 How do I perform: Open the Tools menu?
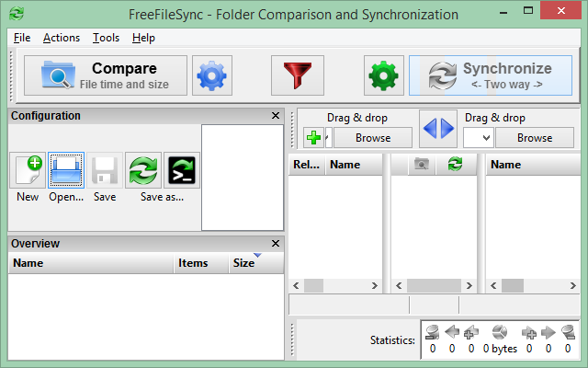coord(107,38)
